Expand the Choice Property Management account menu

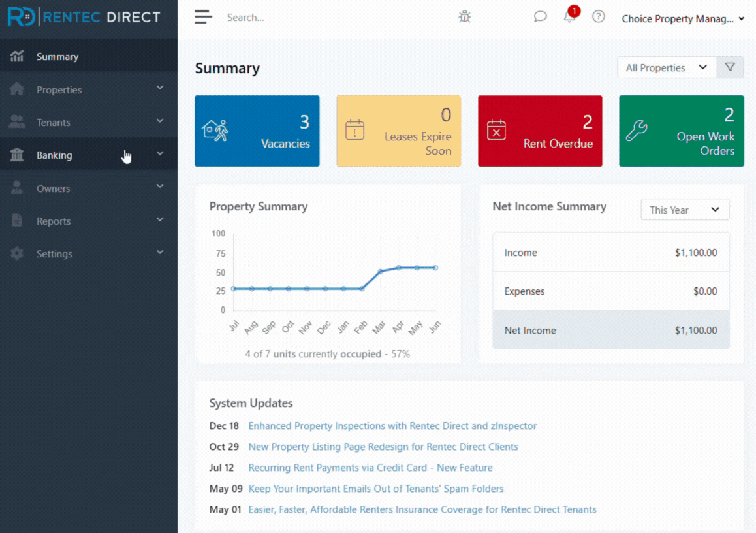pos(682,19)
